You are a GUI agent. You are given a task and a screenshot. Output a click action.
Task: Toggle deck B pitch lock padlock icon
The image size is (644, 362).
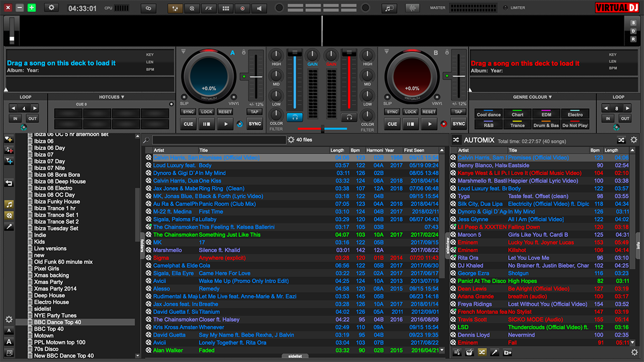(447, 53)
